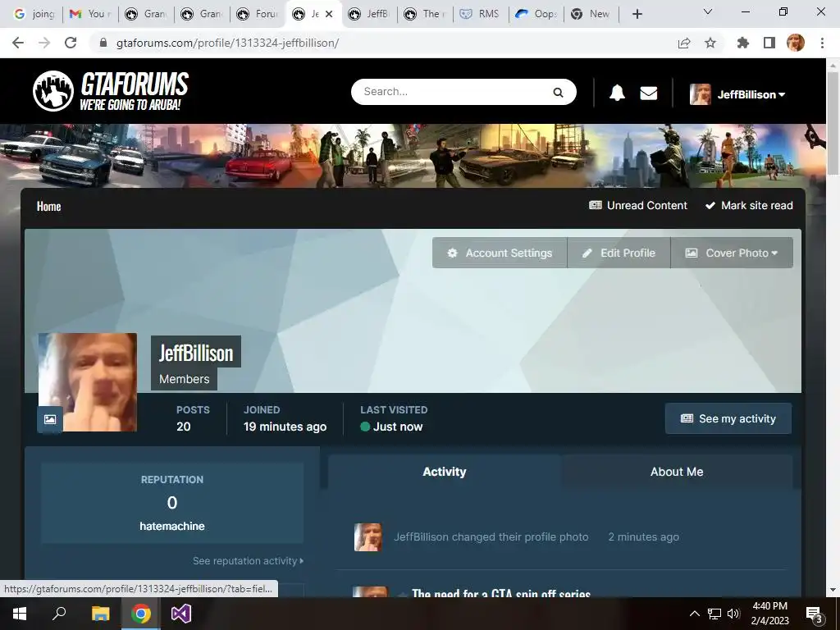Image resolution: width=840 pixels, height=630 pixels.
Task: Switch to the 'RMS' browser tab
Action: pyautogui.click(x=481, y=14)
